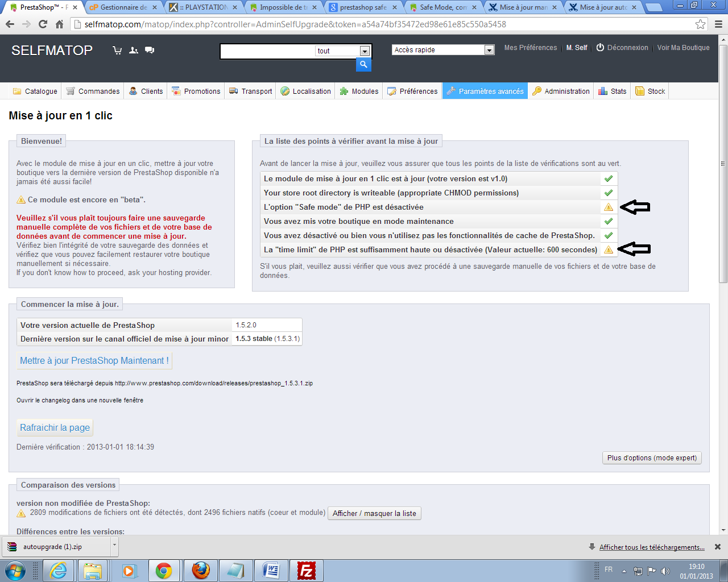Open the Transport menu

[x=250, y=91]
